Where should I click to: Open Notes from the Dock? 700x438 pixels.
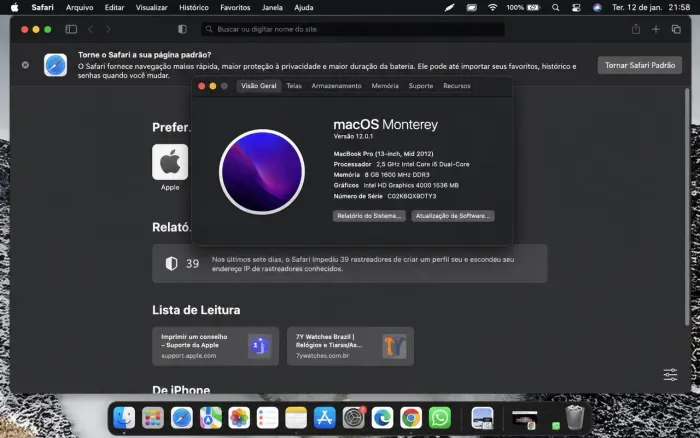(x=296, y=418)
